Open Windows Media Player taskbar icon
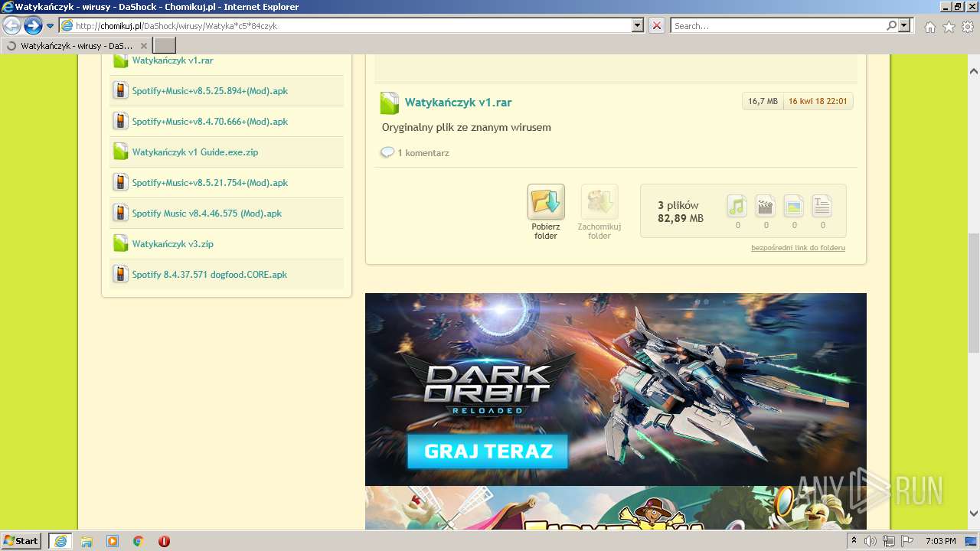980x551 pixels. pos(113,541)
